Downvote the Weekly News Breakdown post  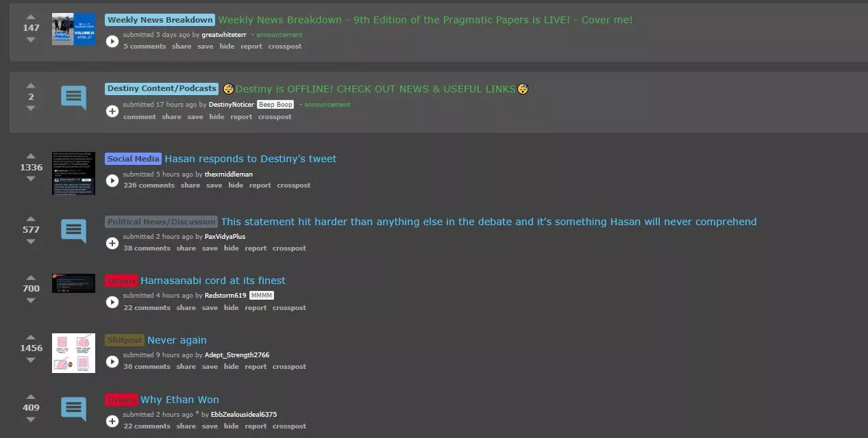tap(31, 40)
